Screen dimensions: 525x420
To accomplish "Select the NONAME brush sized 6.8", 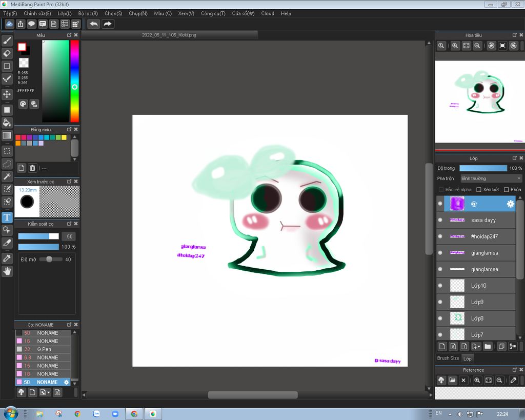I will pyautogui.click(x=43, y=358).
